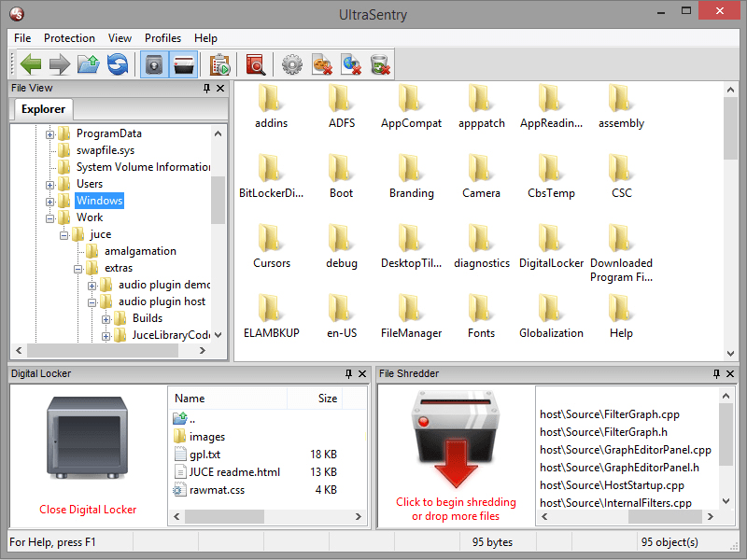Viewport: 747px width, 560px height.
Task: Select swapfile.sys in the tree
Action: tap(106, 150)
